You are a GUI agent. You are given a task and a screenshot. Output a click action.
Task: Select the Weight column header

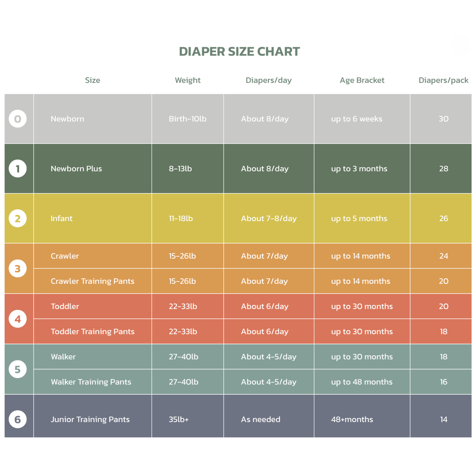[187, 80]
